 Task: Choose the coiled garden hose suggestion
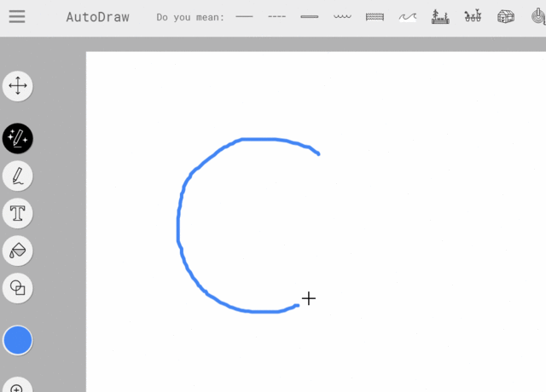538,16
